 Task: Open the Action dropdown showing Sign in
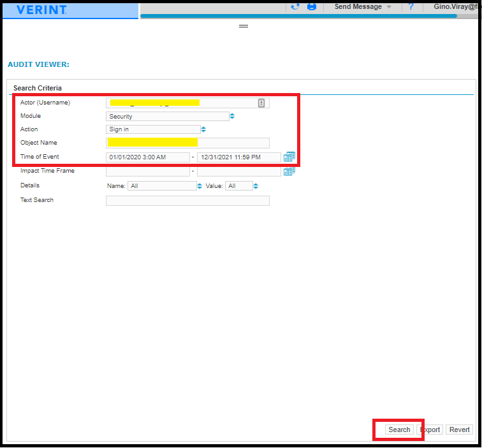coord(153,129)
